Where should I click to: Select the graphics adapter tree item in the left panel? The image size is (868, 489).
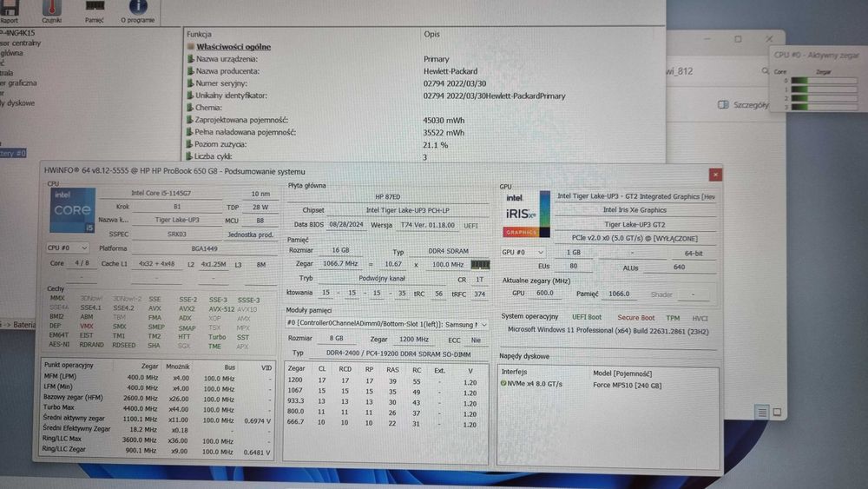tap(18, 83)
